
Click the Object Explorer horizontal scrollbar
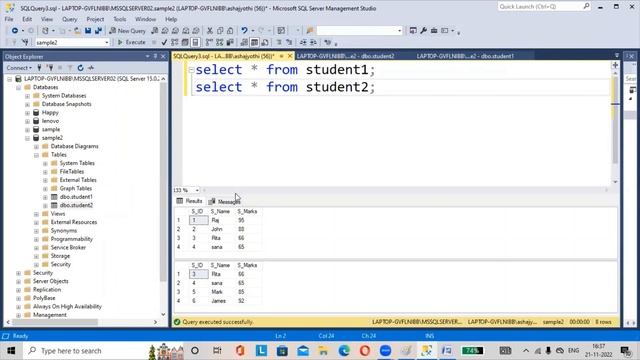coord(82,322)
